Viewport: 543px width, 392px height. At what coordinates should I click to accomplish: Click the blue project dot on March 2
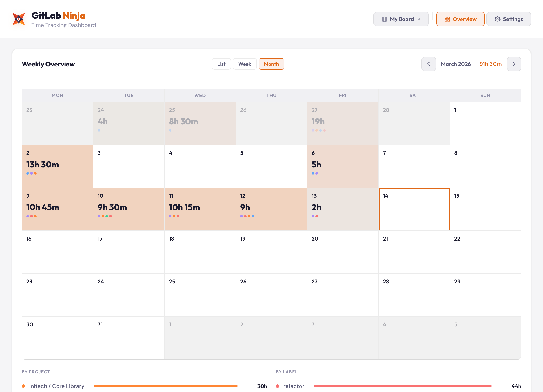(x=28, y=173)
